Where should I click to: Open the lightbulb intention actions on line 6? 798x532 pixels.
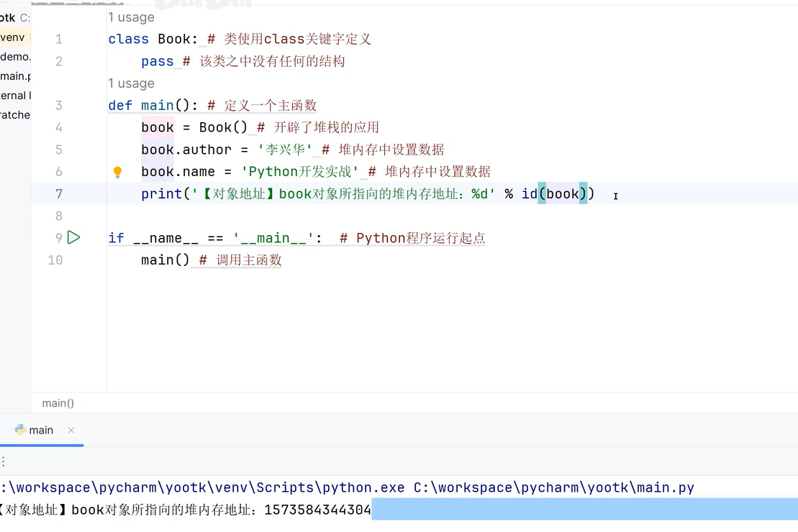[x=117, y=171]
